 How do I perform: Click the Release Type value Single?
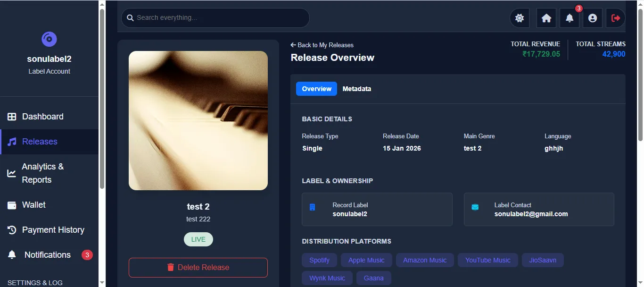(x=312, y=148)
